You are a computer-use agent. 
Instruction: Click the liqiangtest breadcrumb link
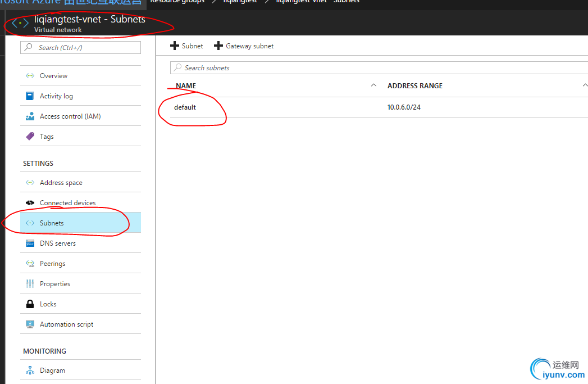tap(240, 2)
